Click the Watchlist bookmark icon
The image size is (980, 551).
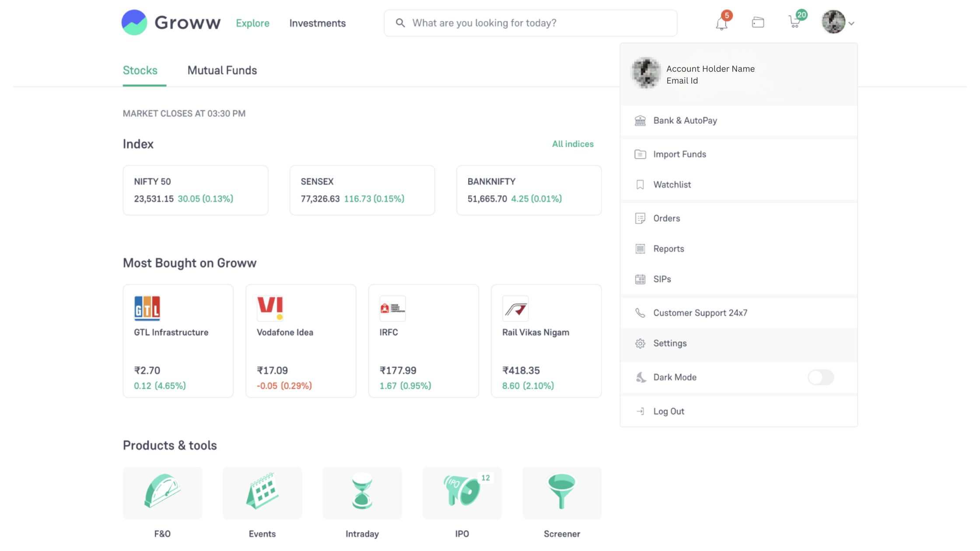[x=640, y=185]
